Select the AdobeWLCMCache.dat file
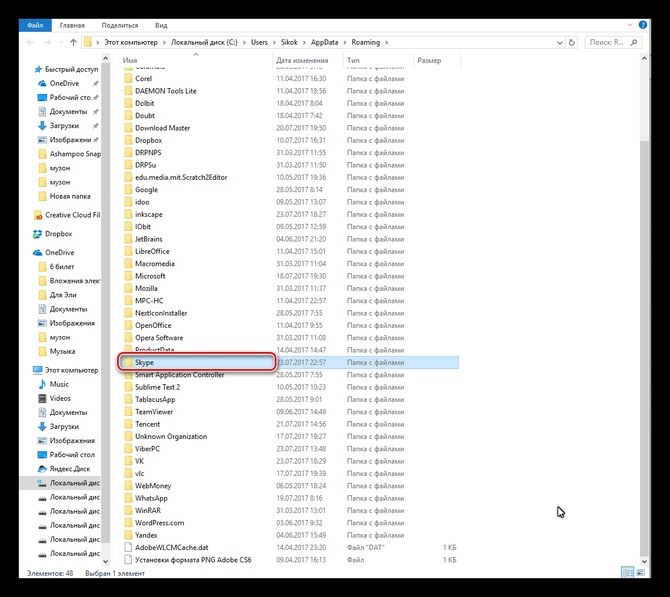This screenshot has height=597, width=670. click(288, 547)
